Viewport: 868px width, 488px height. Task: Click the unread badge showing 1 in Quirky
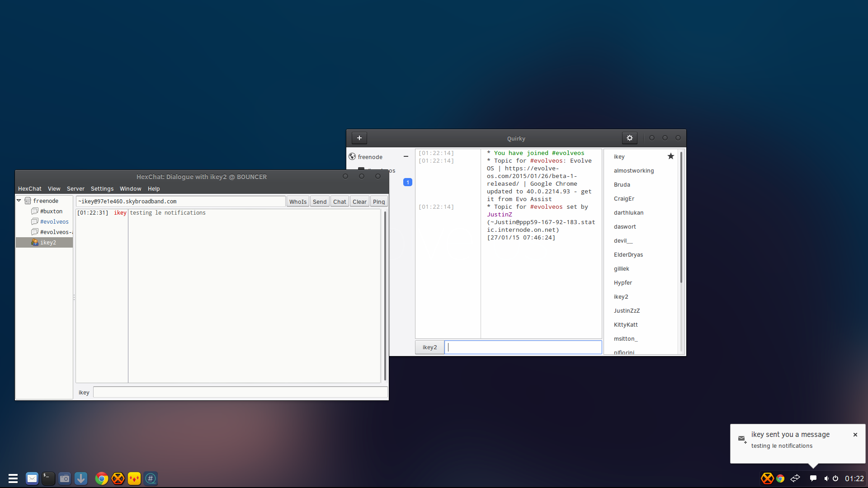tap(408, 182)
